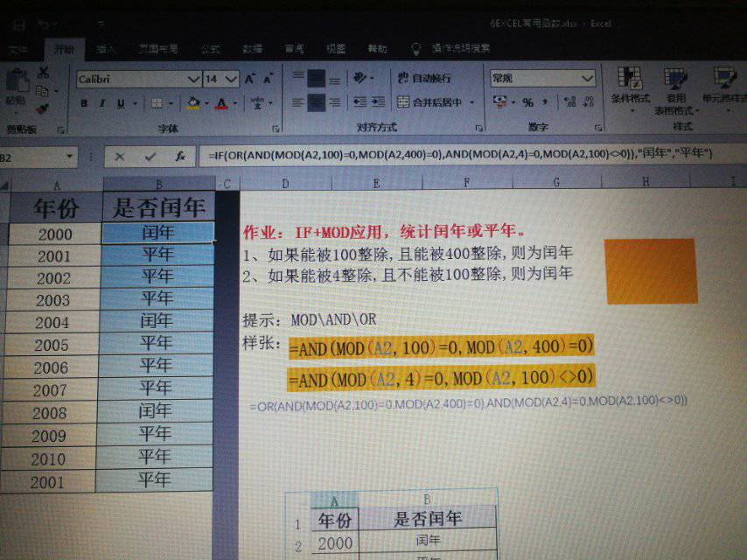Select the center horizontally icon

[x=316, y=102]
